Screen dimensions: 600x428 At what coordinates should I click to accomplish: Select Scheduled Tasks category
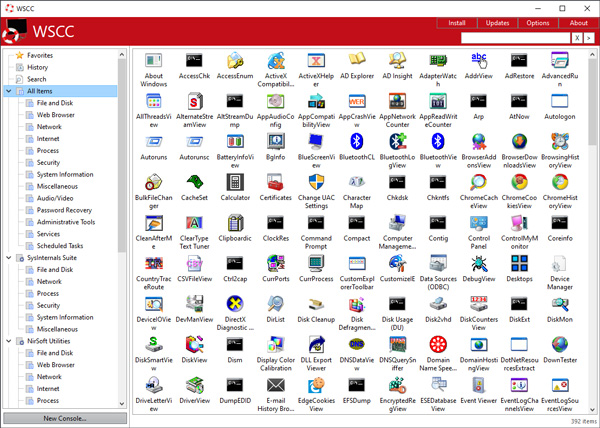point(60,246)
